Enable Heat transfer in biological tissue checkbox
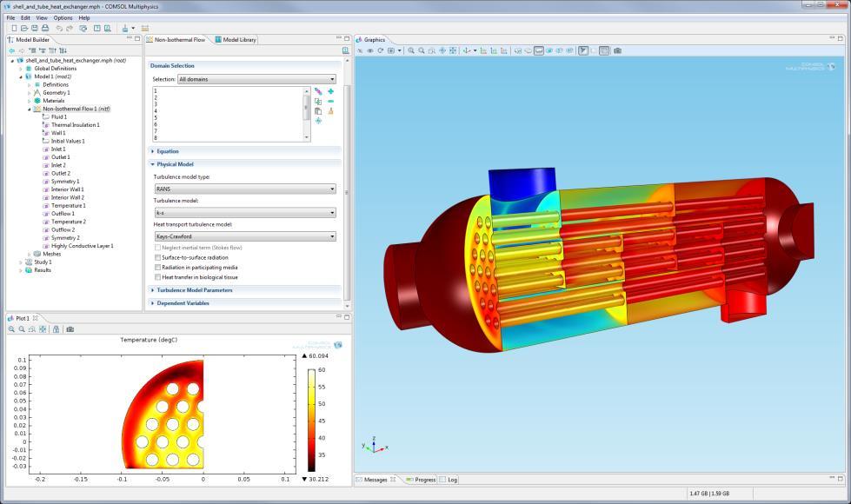Screen dimensions: 851x504 coord(158,277)
